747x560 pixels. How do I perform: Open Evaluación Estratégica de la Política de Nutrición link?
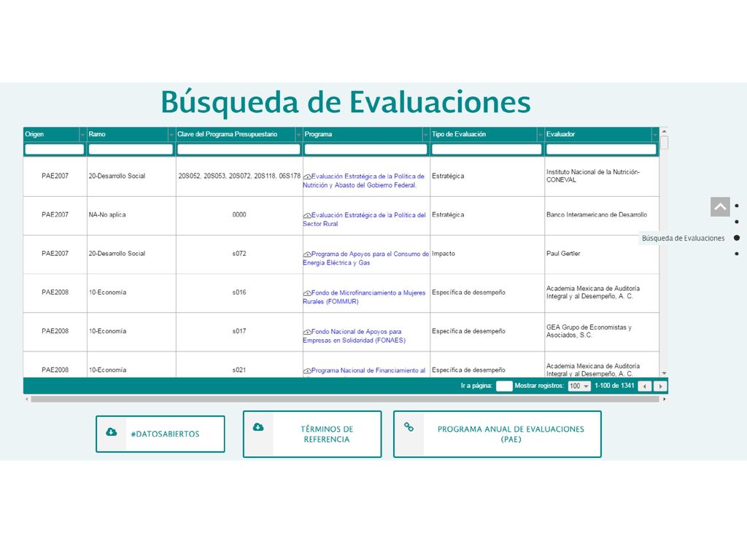tap(363, 181)
